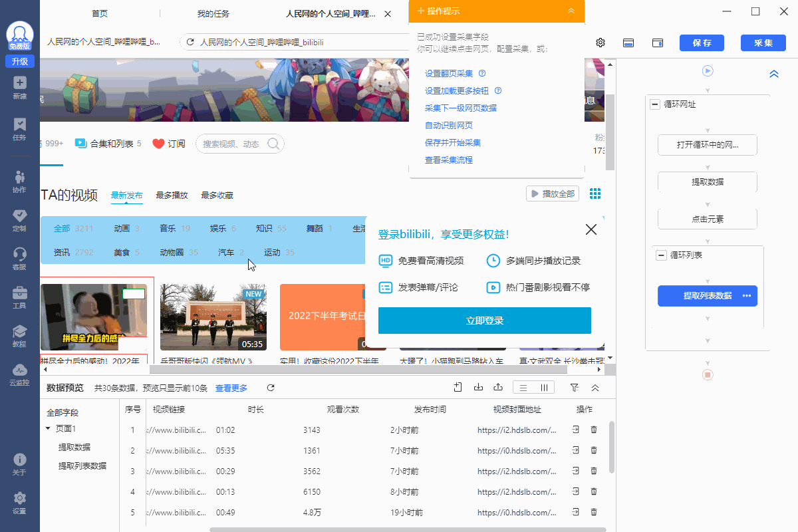Select the 最多收藏 sort tab

(217, 196)
